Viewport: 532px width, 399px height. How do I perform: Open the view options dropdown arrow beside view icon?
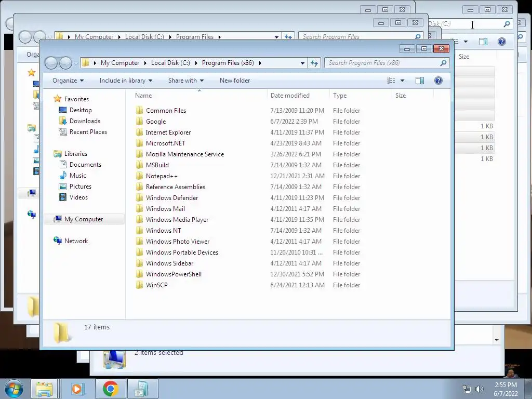tap(403, 81)
